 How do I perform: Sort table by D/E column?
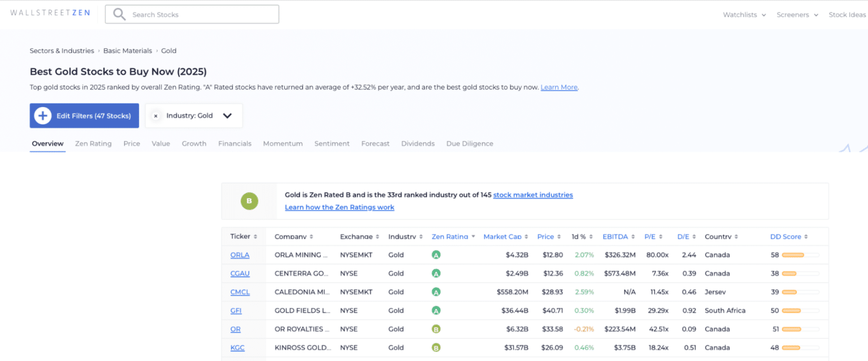coord(687,237)
